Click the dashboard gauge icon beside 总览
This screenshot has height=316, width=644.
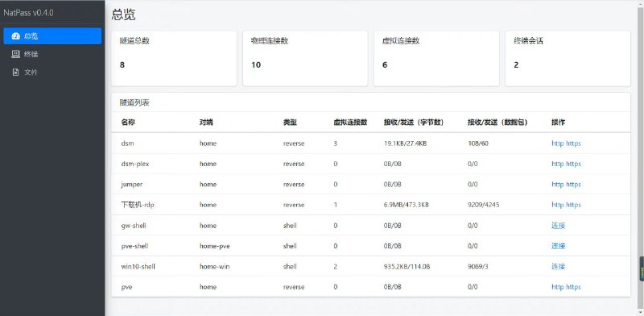pos(15,36)
